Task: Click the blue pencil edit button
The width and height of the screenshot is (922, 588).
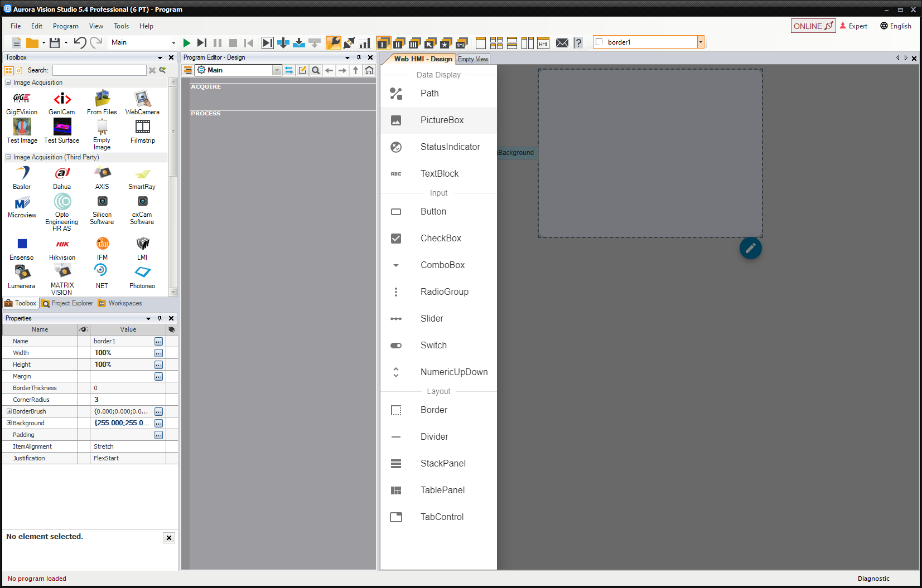Action: [x=750, y=248]
